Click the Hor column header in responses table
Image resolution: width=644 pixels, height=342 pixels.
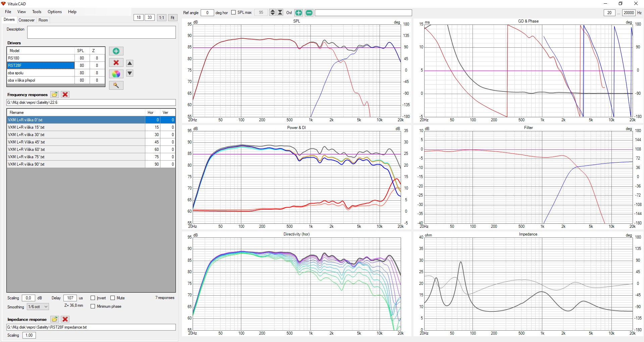(153, 113)
